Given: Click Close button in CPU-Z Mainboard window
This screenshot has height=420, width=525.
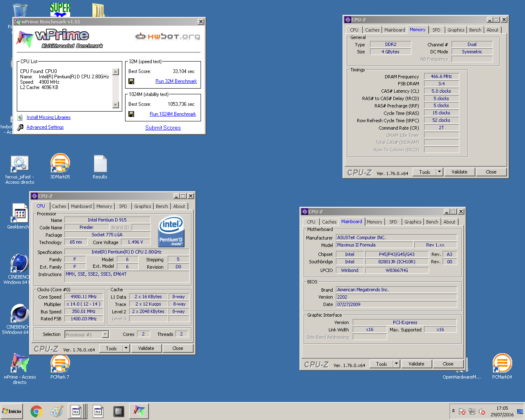Looking at the screenshot, I should 448,364.
